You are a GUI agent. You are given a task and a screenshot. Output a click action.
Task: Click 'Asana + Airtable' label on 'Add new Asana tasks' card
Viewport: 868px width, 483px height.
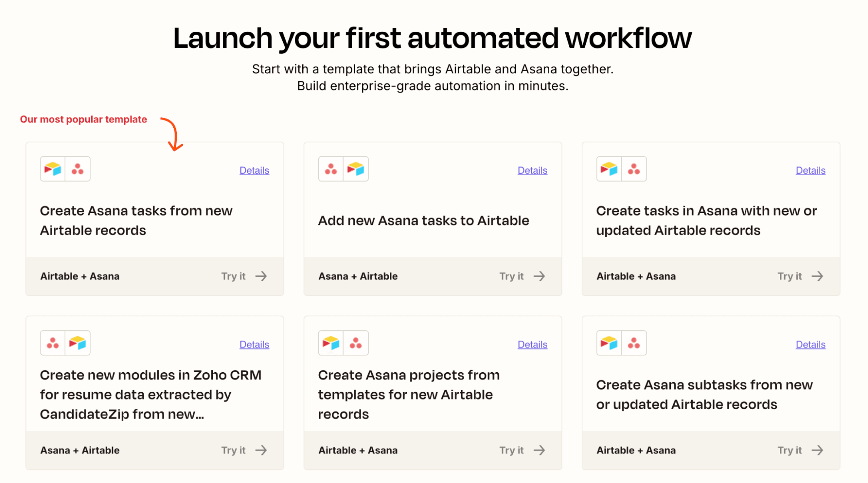coord(358,276)
